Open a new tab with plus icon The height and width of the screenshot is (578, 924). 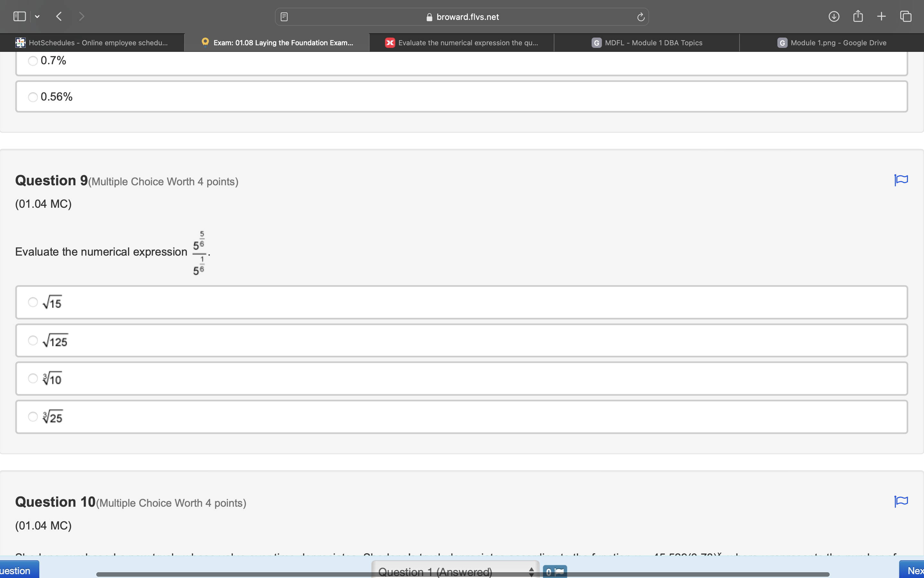click(x=881, y=16)
